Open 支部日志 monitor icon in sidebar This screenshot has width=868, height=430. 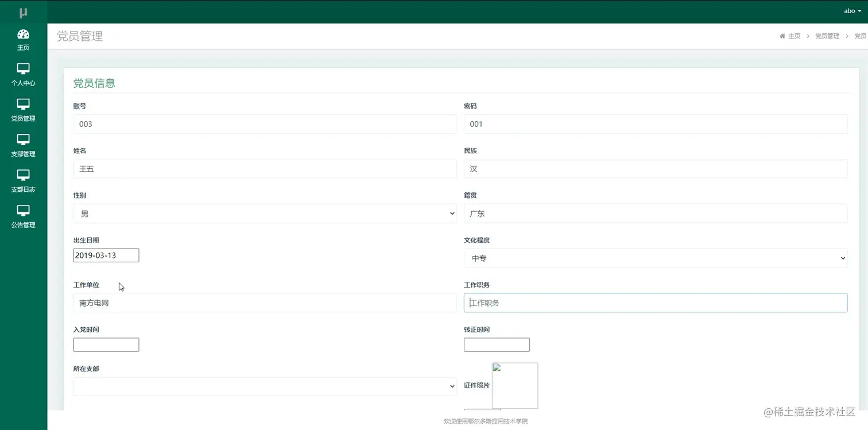click(23, 175)
